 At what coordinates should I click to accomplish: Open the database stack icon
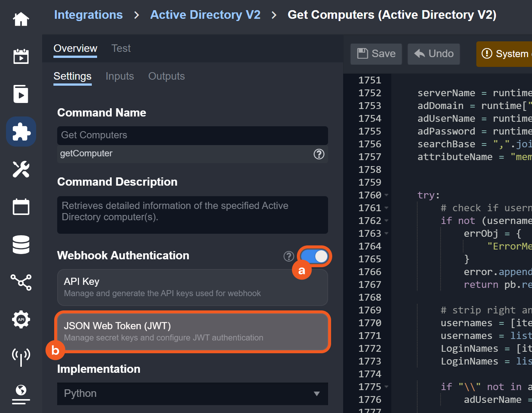pos(21,245)
